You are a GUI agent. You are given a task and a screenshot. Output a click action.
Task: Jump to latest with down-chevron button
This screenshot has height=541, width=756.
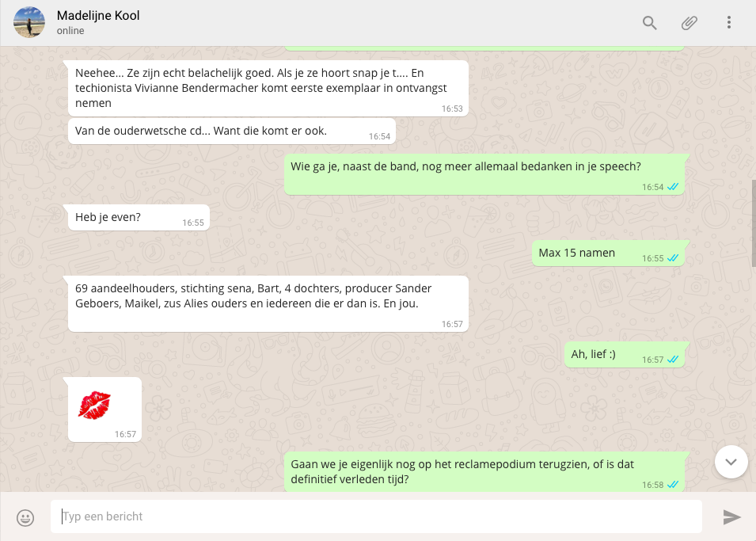(731, 462)
